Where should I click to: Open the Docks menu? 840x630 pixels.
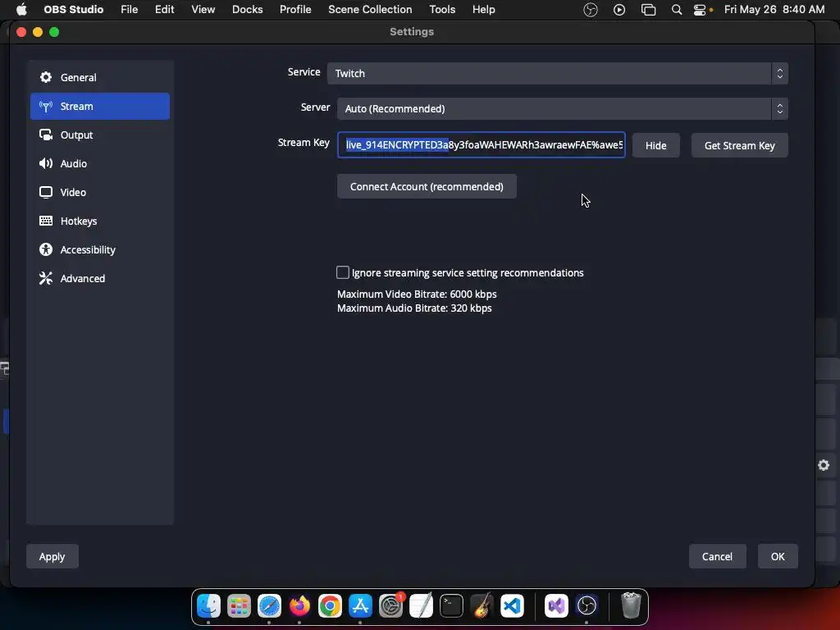[x=247, y=10]
